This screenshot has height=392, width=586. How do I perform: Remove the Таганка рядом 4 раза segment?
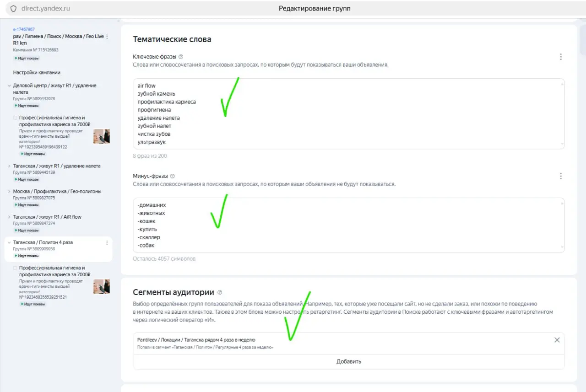557,340
